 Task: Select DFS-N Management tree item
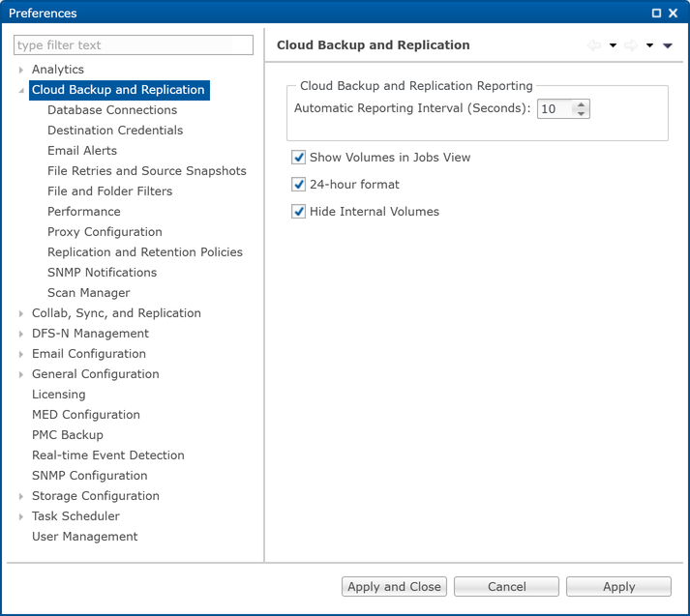pos(90,334)
